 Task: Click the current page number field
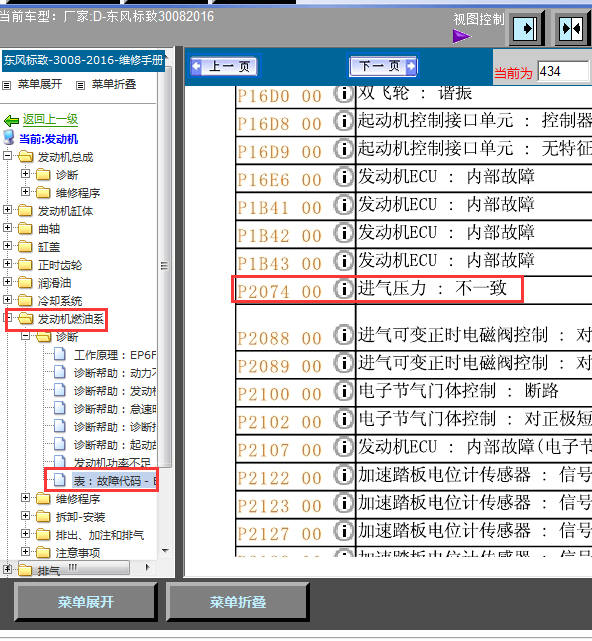[x=563, y=72]
